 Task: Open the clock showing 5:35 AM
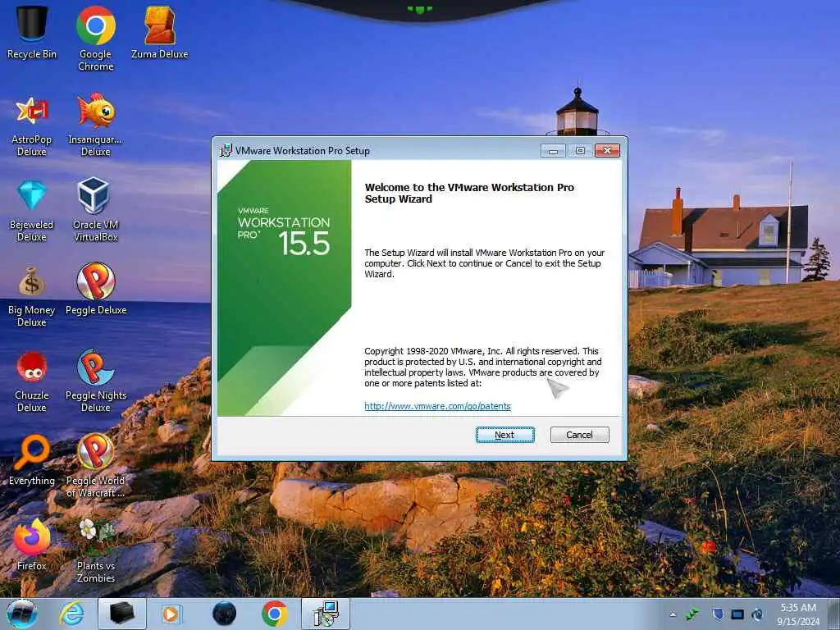798,614
